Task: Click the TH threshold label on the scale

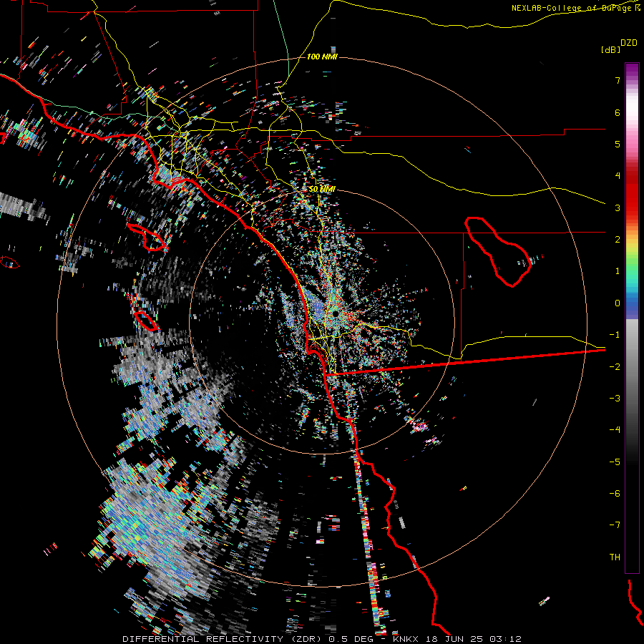Action: pyautogui.click(x=615, y=557)
